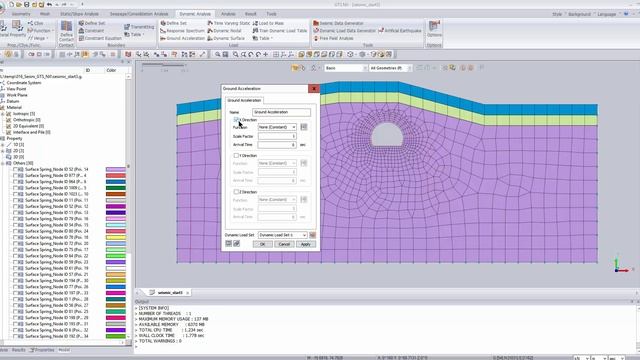This screenshot has width=640, height=360.
Task: Expand the Isotropic material node
Action: tap(3, 114)
